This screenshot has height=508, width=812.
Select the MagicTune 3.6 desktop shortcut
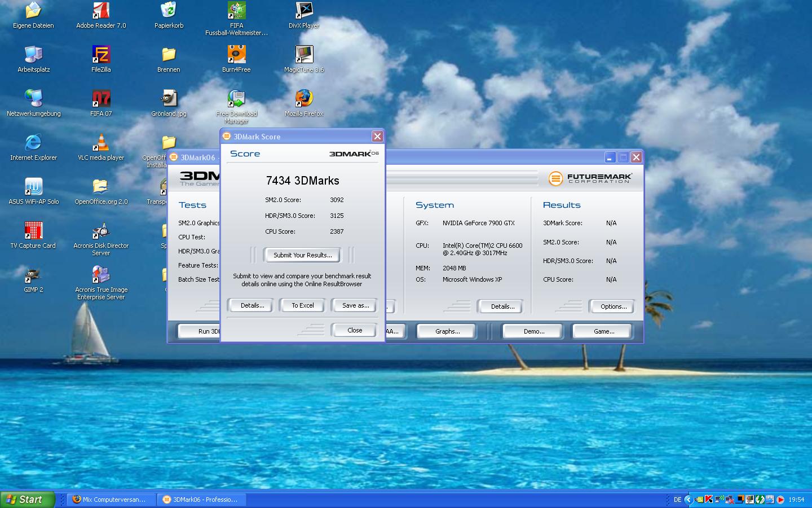[304, 60]
